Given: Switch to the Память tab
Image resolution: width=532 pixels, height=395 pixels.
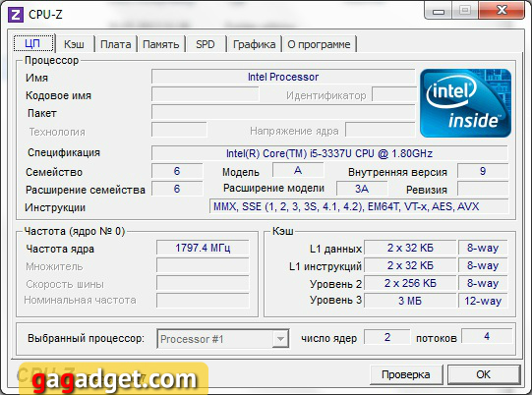Looking at the screenshot, I should [x=160, y=44].
